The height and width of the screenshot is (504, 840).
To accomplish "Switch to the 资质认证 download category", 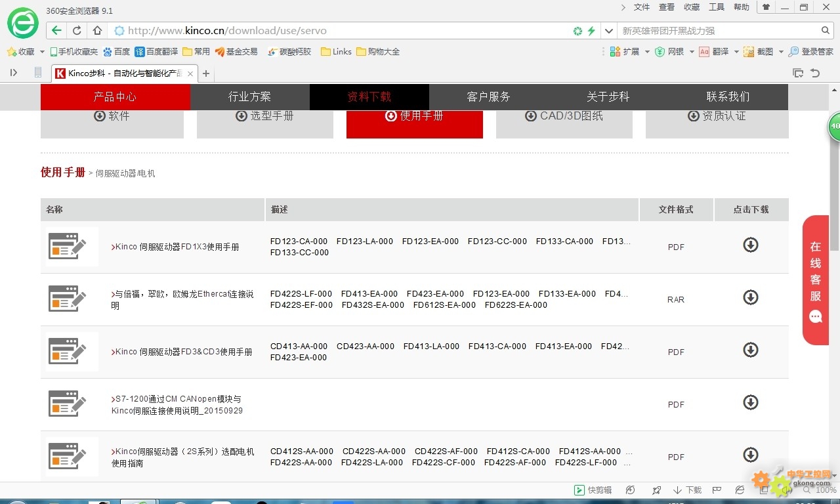I will coord(717,124).
